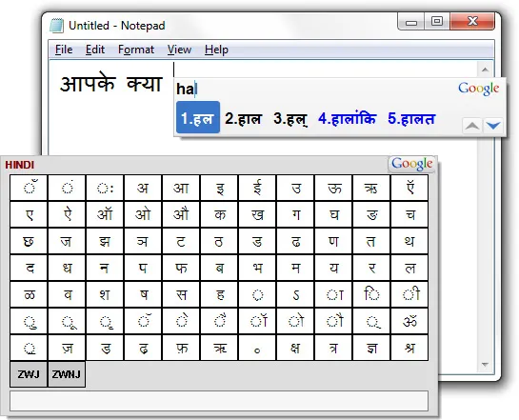Open the File menu in Notepad
The height and width of the screenshot is (420, 519).
pos(64,50)
